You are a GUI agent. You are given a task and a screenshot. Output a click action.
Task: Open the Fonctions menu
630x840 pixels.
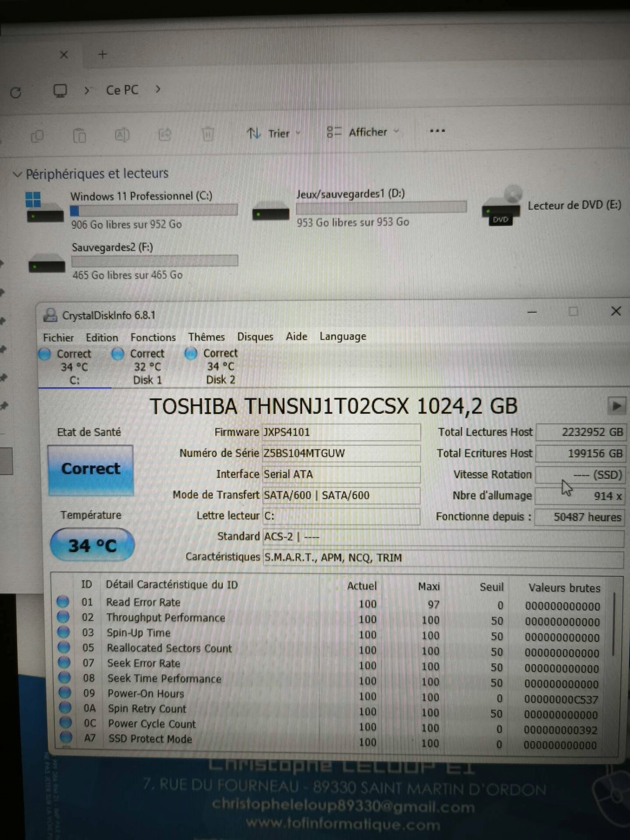coord(153,337)
